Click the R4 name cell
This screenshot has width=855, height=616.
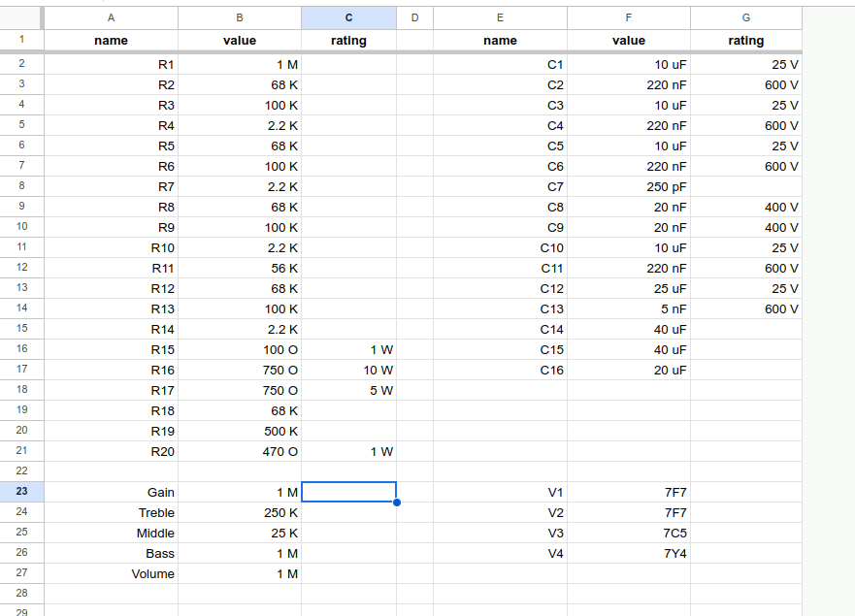coord(111,125)
